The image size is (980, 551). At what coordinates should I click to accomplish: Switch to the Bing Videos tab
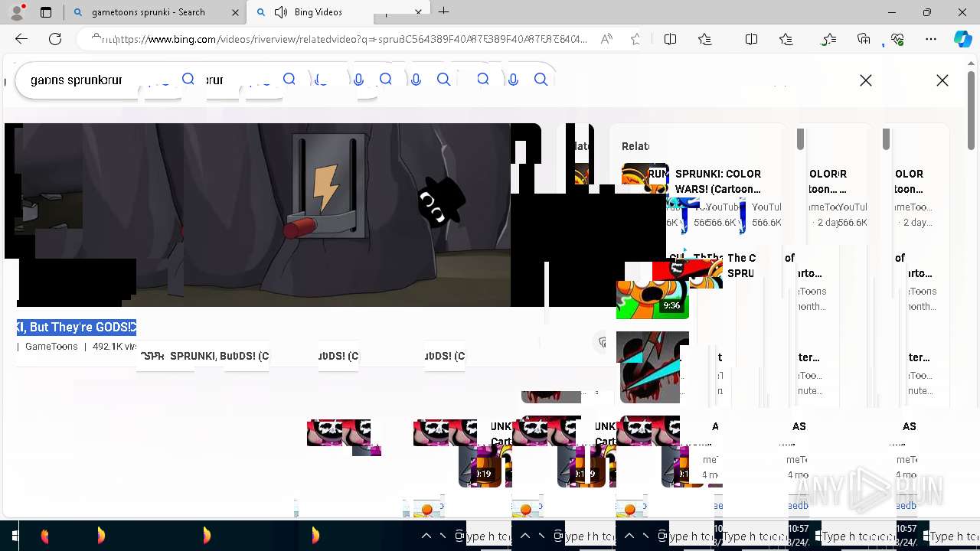pos(338,12)
